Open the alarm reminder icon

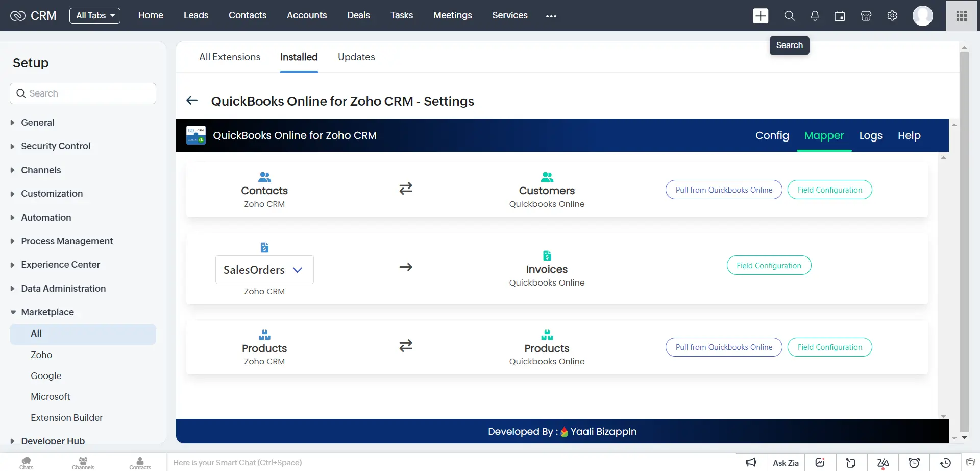(914, 462)
